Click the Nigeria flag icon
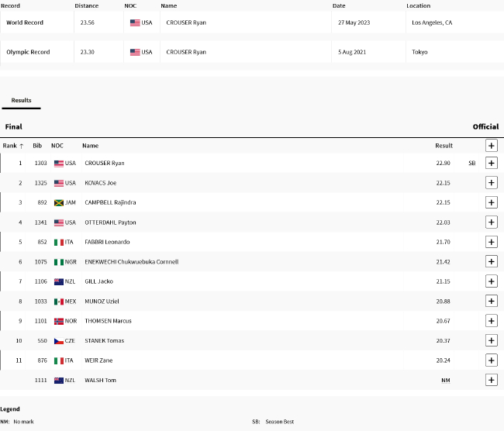Viewport: 504px width, 431px height. click(x=58, y=262)
